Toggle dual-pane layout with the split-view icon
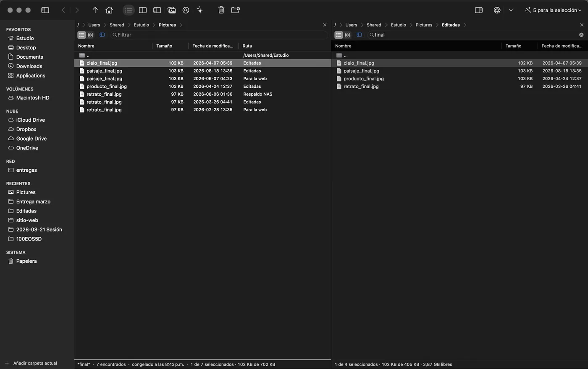This screenshot has width=588, height=369. (143, 10)
